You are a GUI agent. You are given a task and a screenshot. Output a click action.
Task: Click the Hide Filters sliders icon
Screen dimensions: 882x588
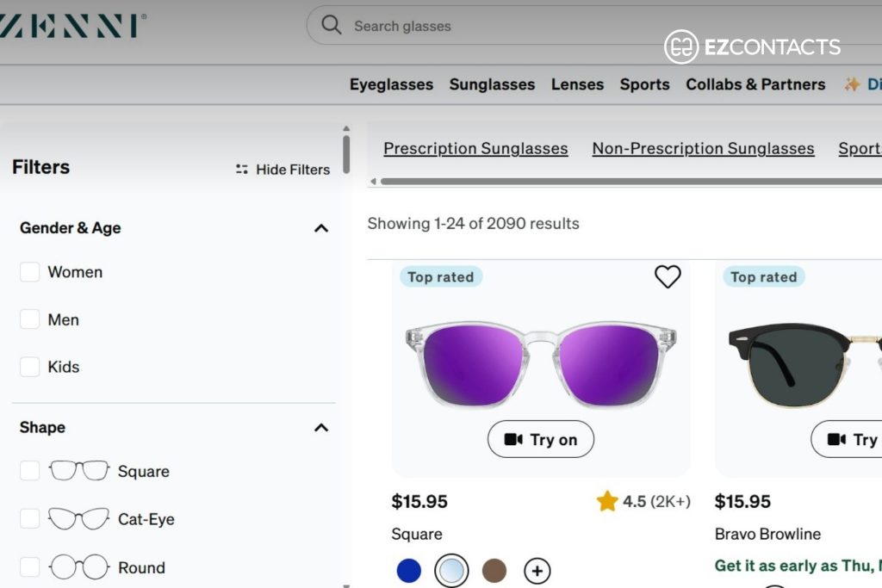242,170
